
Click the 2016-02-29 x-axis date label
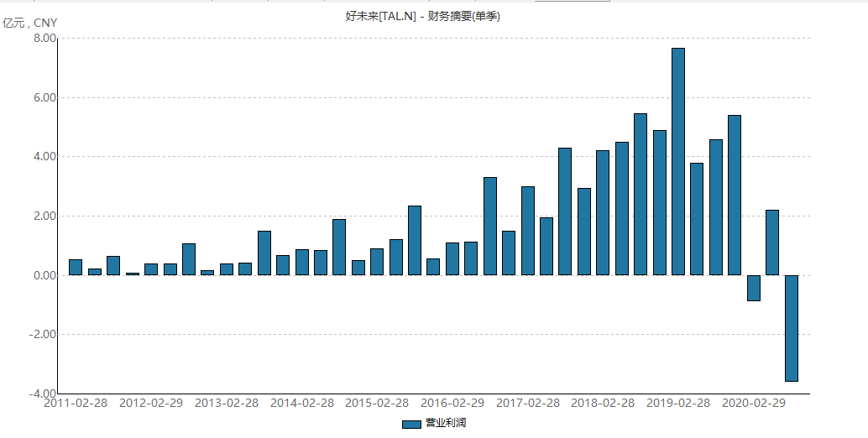click(x=452, y=403)
